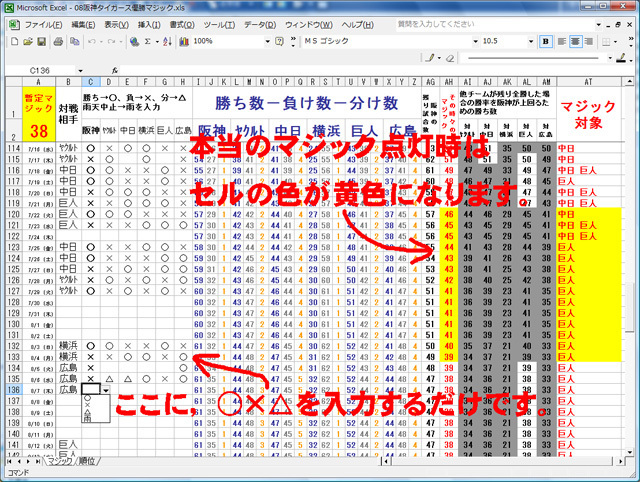This screenshot has width=640, height=482.
Task: Click the Excel document icon in menu bar
Action: (x=14, y=25)
